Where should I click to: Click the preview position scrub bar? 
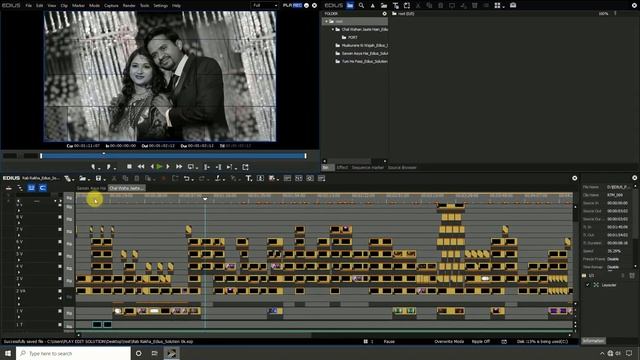173,156
